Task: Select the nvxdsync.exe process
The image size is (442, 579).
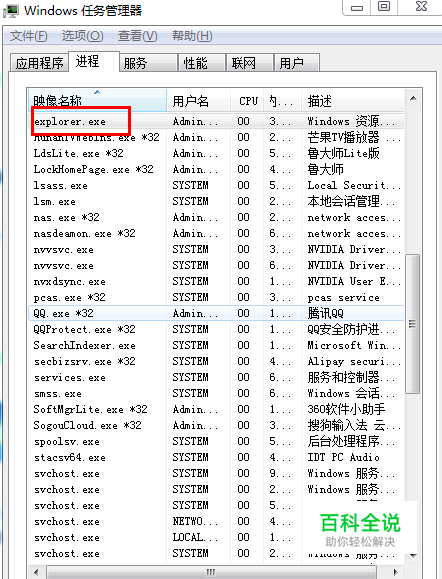Action: pos(216,281)
